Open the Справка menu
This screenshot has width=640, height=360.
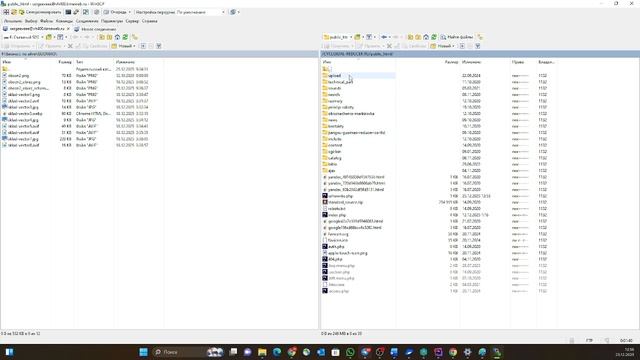(149, 21)
